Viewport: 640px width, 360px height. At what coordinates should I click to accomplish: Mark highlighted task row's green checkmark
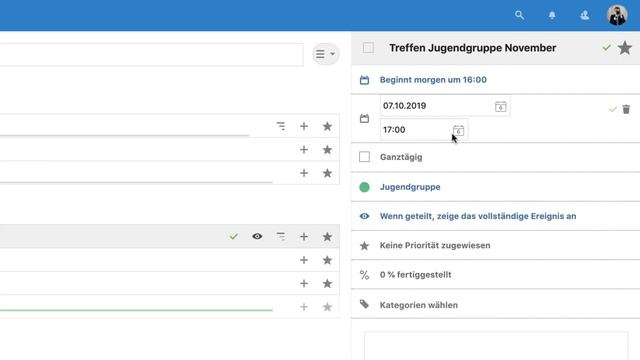233,236
